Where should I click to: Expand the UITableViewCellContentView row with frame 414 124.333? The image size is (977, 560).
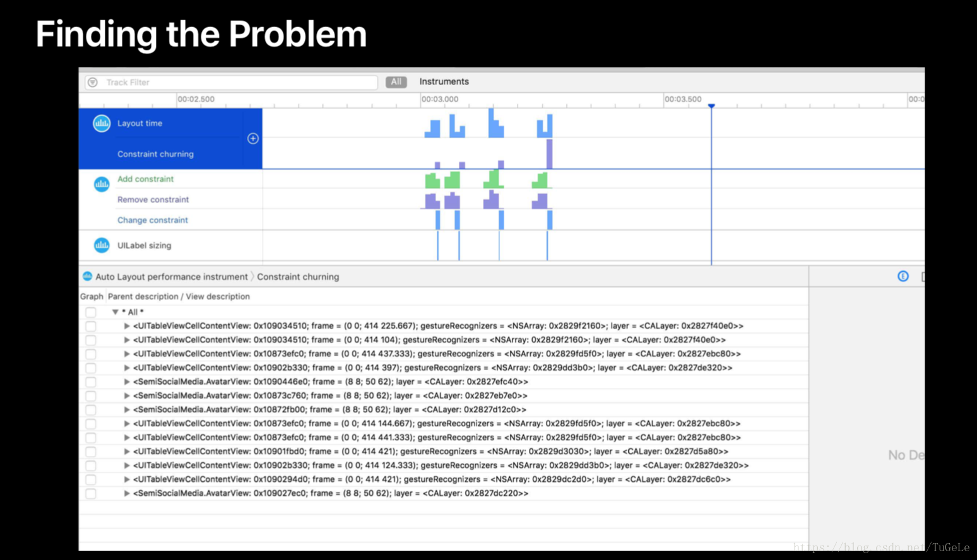click(127, 465)
